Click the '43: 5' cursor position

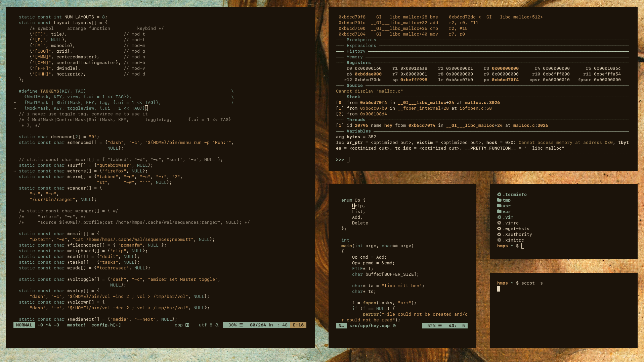point(457,325)
